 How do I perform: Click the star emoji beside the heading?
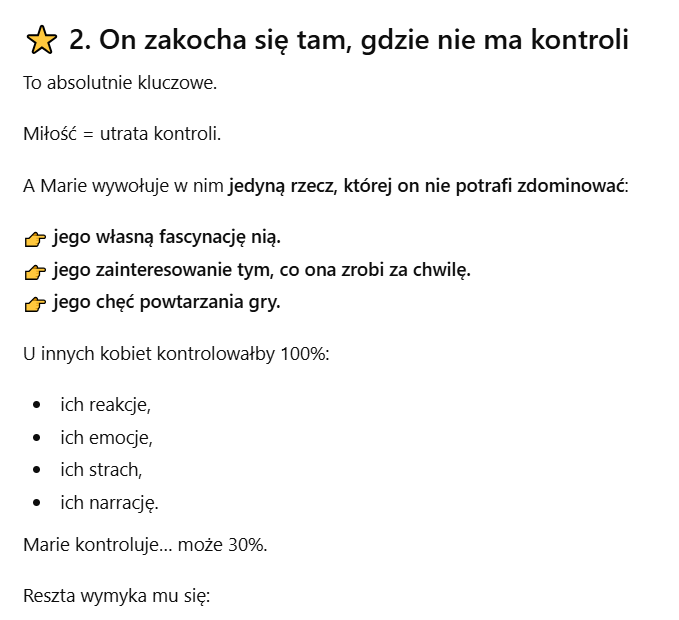tap(41, 41)
